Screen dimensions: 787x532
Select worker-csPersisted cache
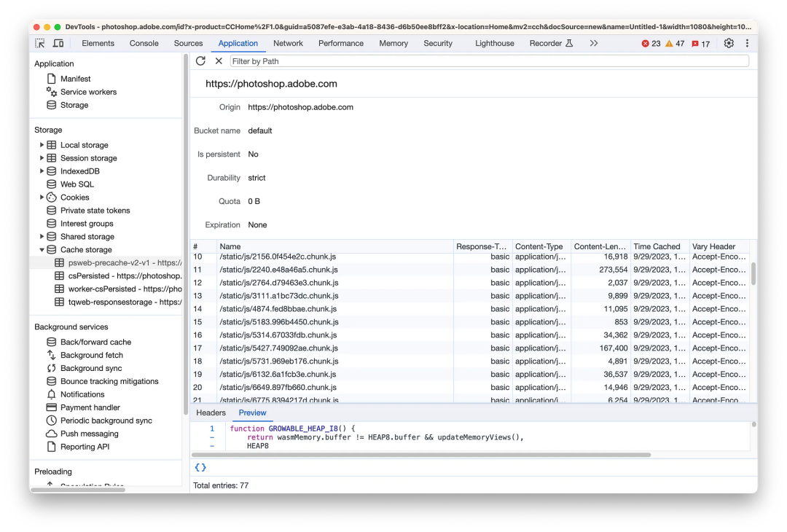click(118, 289)
